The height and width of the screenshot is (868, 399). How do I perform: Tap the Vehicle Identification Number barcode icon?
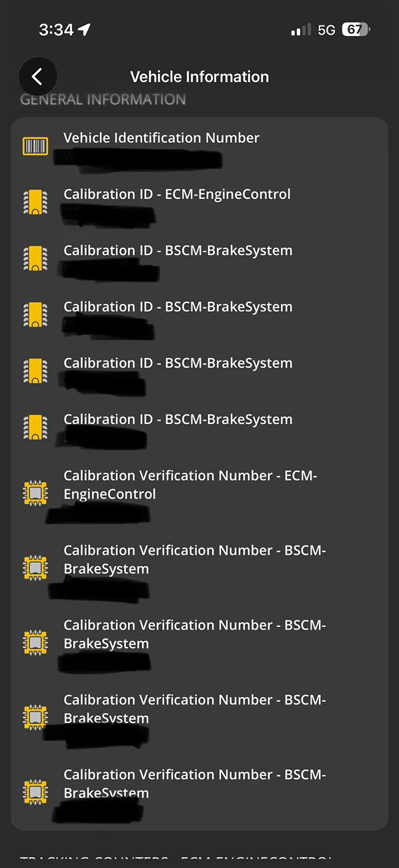pyautogui.click(x=35, y=146)
